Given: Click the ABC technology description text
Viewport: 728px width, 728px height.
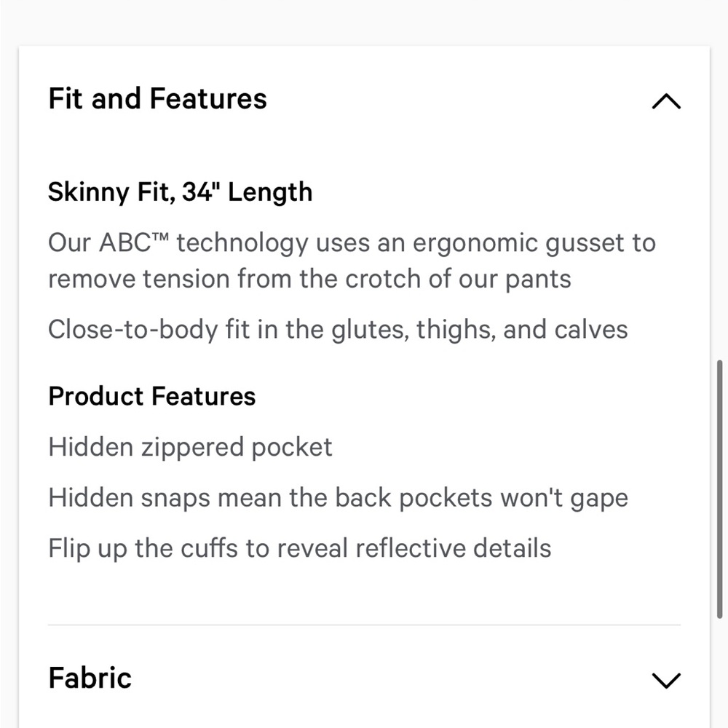Looking at the screenshot, I should point(352,261).
